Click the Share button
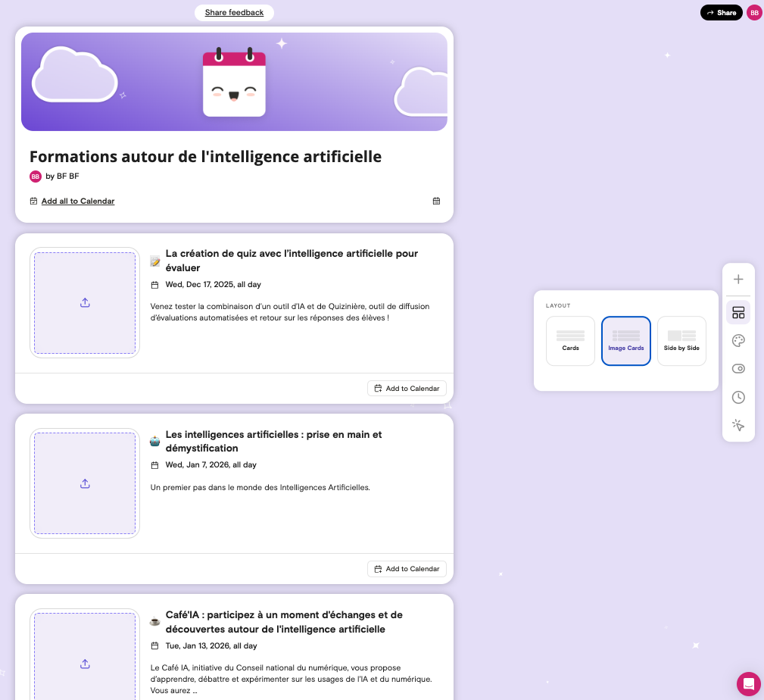Image resolution: width=764 pixels, height=700 pixels. [x=721, y=13]
